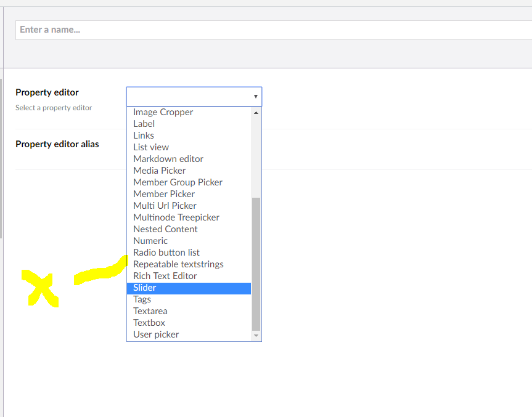The image size is (532, 417).
Task: Choose the Numeric option
Action: pos(189,241)
